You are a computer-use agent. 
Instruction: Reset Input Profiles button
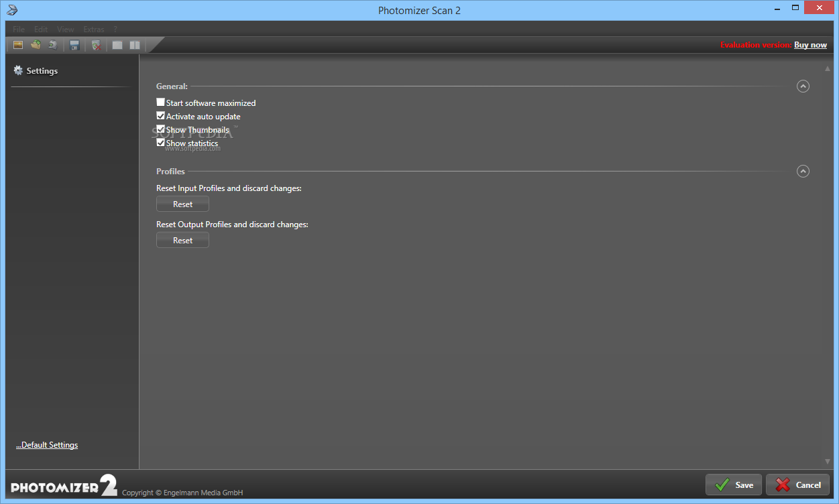point(182,204)
